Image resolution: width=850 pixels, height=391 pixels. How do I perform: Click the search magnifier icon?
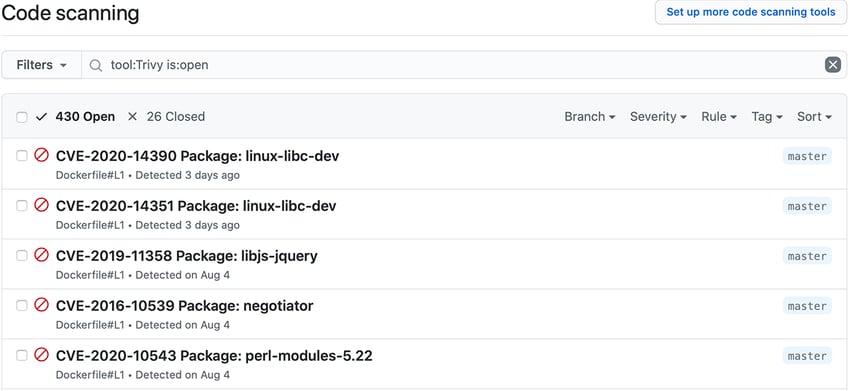pyautogui.click(x=96, y=66)
